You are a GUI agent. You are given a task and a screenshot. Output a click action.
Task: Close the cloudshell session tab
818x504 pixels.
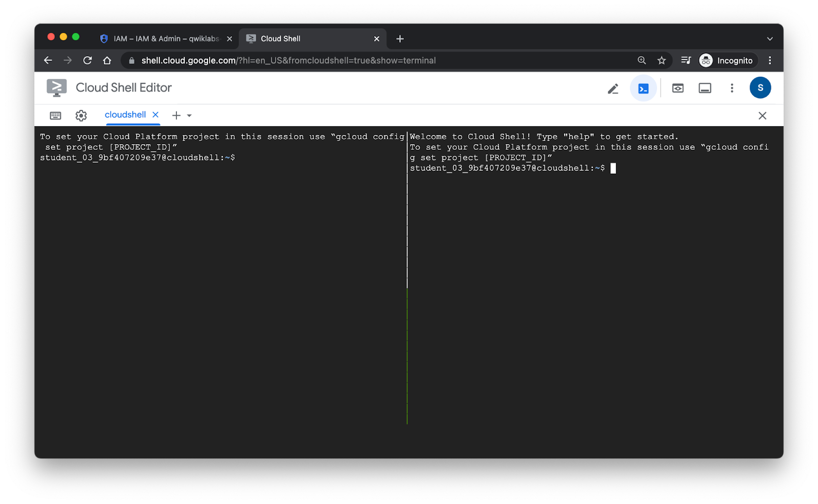pos(155,115)
